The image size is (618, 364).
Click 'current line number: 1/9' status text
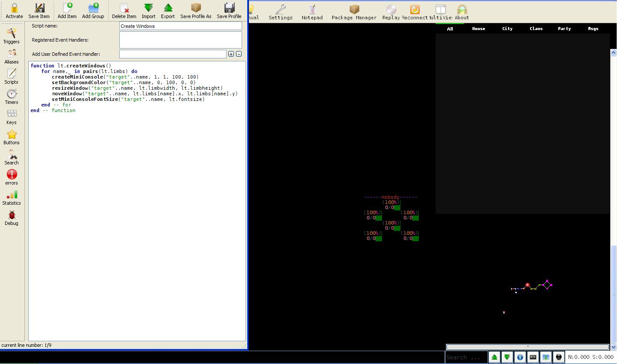[x=26, y=345]
